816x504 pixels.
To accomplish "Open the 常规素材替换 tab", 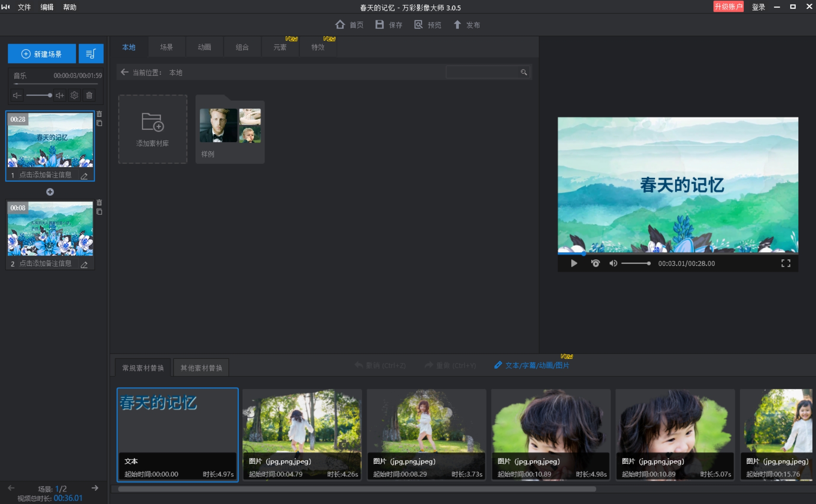I will (143, 368).
